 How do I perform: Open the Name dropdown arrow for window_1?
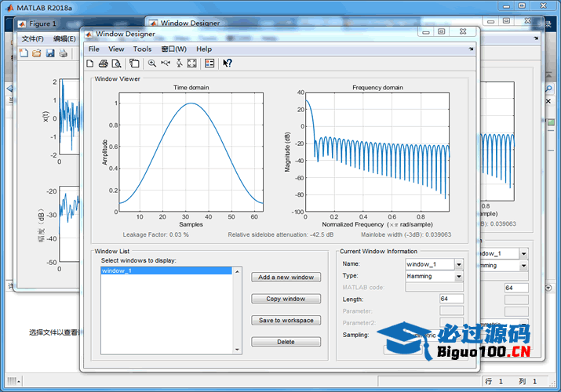[x=459, y=264]
